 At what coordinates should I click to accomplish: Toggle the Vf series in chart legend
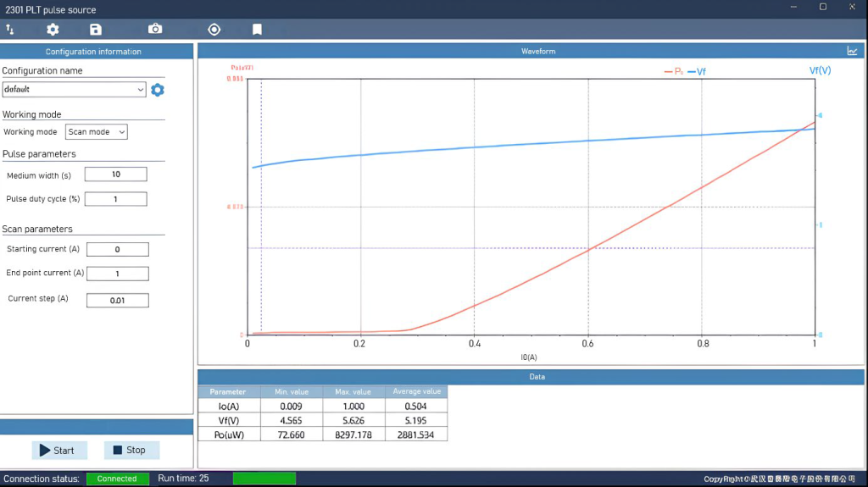696,72
